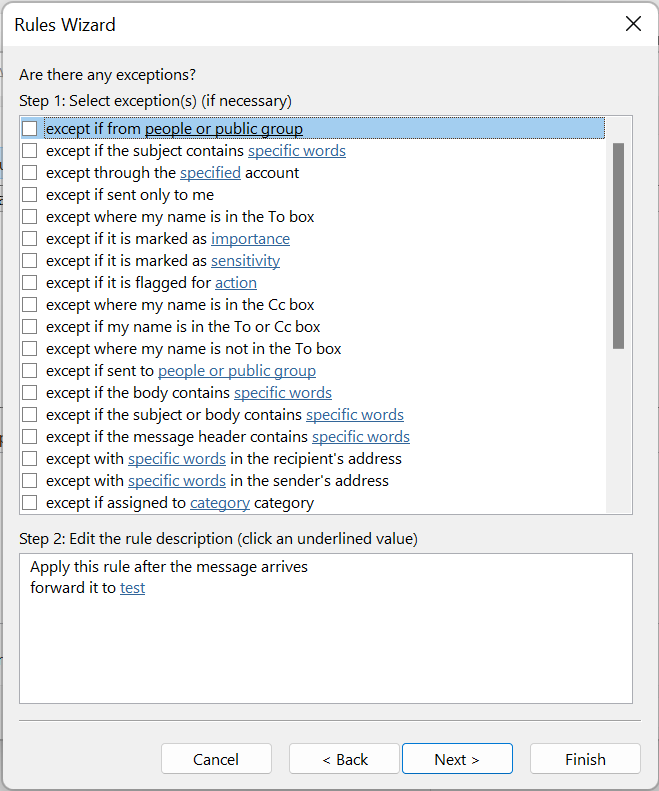Go back with the '< Back' button
Viewport: 659px width, 791px height.
pos(344,759)
